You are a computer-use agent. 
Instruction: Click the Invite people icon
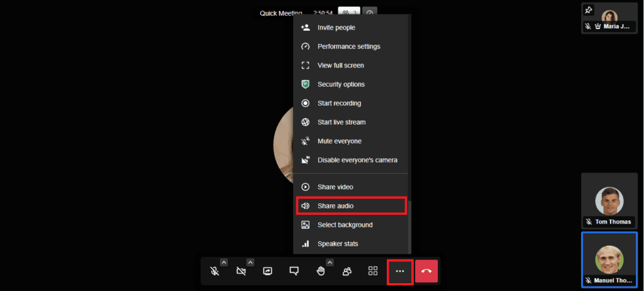[x=305, y=28]
